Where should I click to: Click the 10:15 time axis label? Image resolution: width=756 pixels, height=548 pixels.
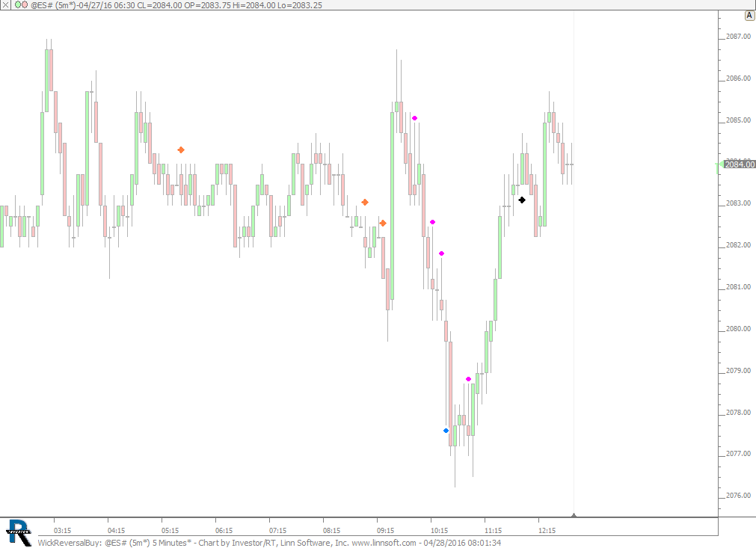(x=439, y=530)
